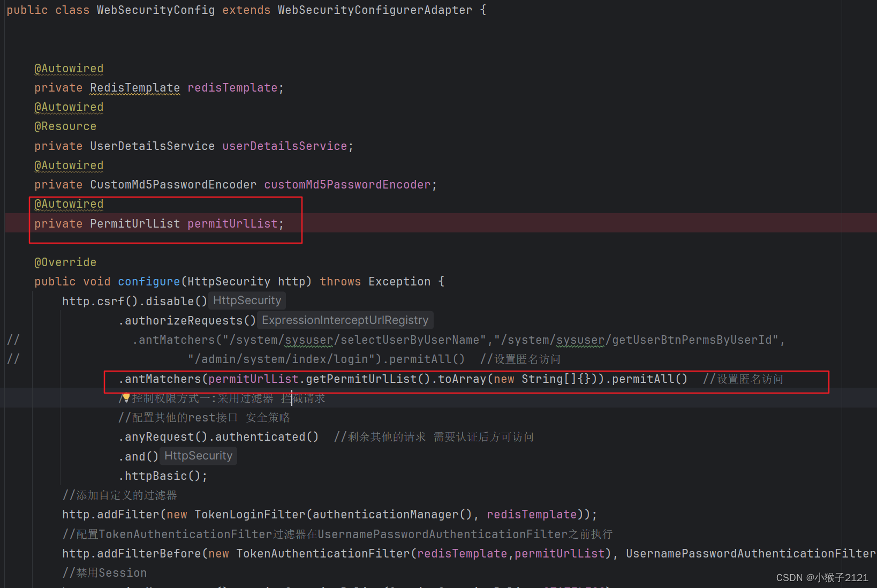This screenshot has height=588, width=877.
Task: Click the @Override annotation above configure method
Action: click(x=65, y=262)
